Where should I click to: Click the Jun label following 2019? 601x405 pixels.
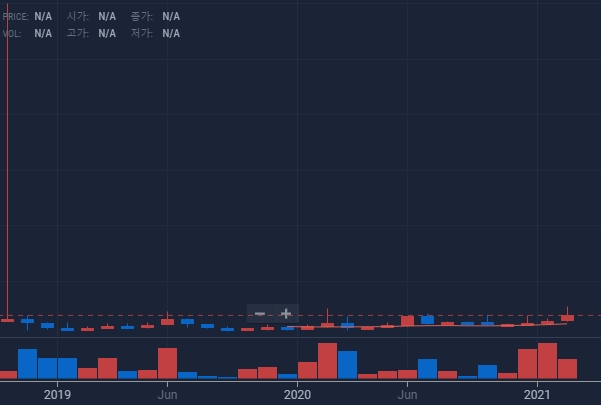point(167,395)
